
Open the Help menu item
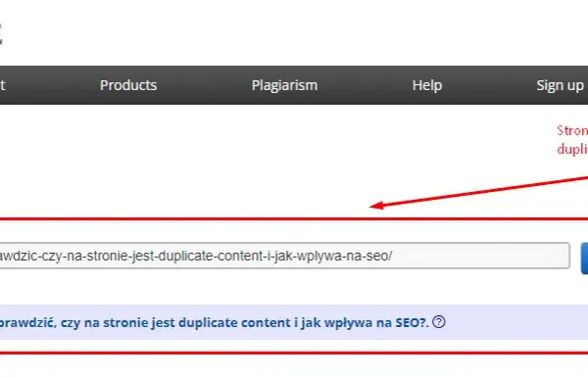427,85
